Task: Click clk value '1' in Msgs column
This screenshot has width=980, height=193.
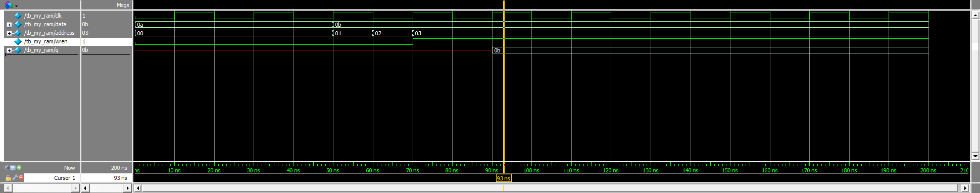Action: [x=84, y=16]
